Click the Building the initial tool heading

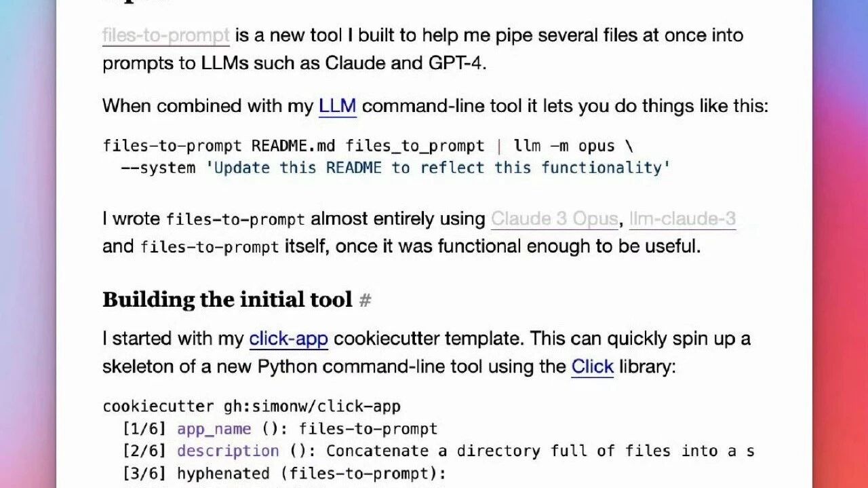click(x=227, y=299)
